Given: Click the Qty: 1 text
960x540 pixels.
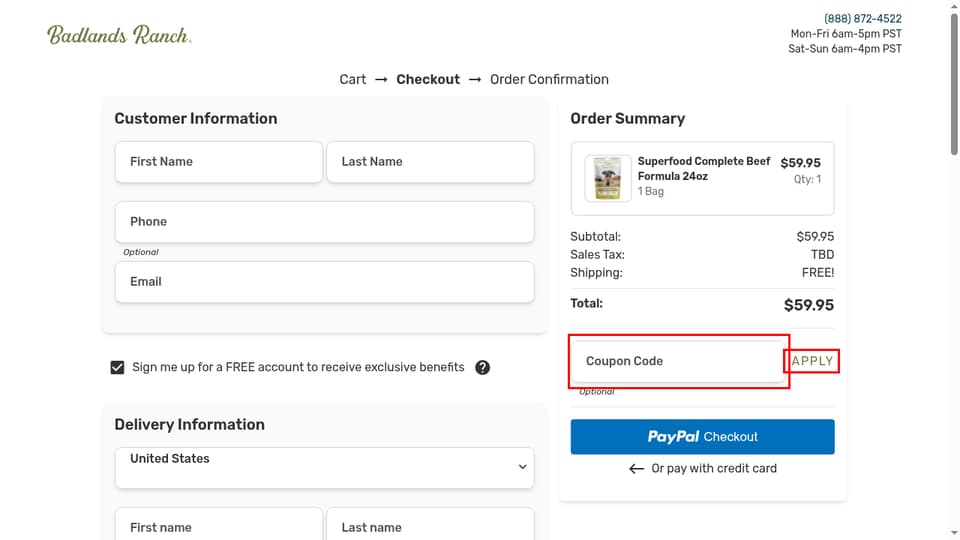Looking at the screenshot, I should (808, 179).
